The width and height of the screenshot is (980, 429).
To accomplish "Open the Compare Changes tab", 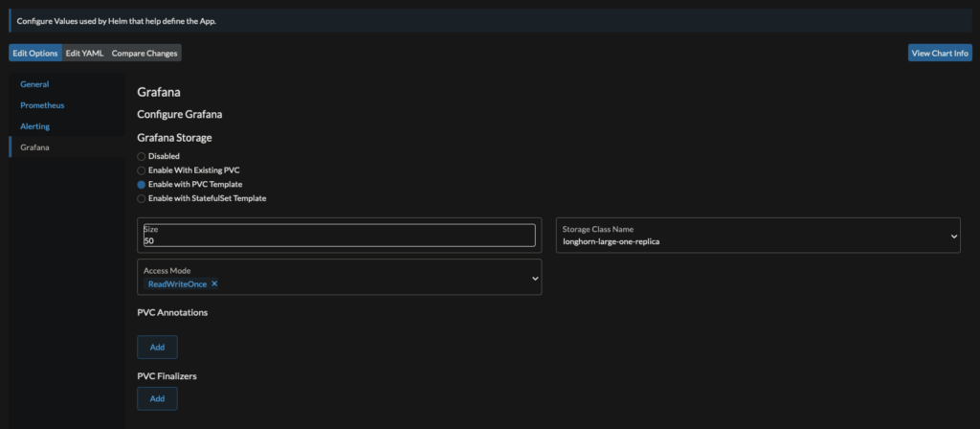I will [x=145, y=53].
